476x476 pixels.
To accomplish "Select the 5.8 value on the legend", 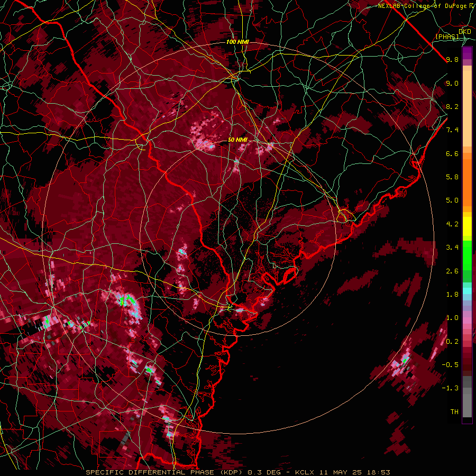I will tap(452, 177).
